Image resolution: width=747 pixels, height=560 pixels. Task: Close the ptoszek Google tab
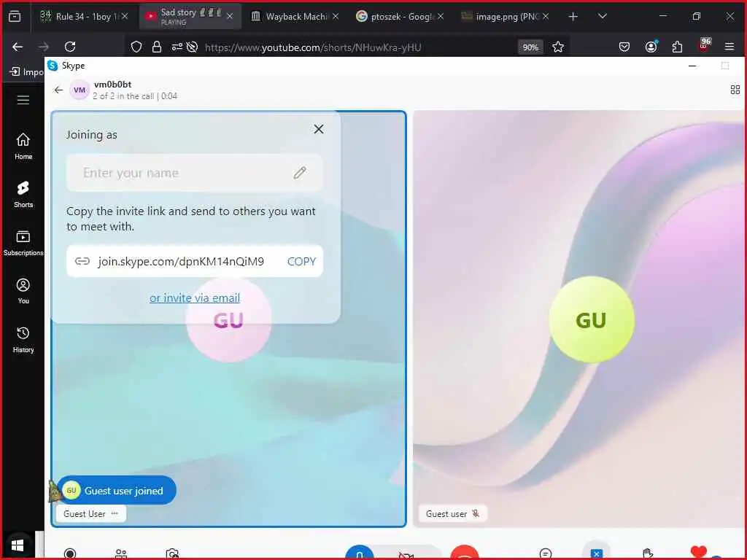click(441, 16)
